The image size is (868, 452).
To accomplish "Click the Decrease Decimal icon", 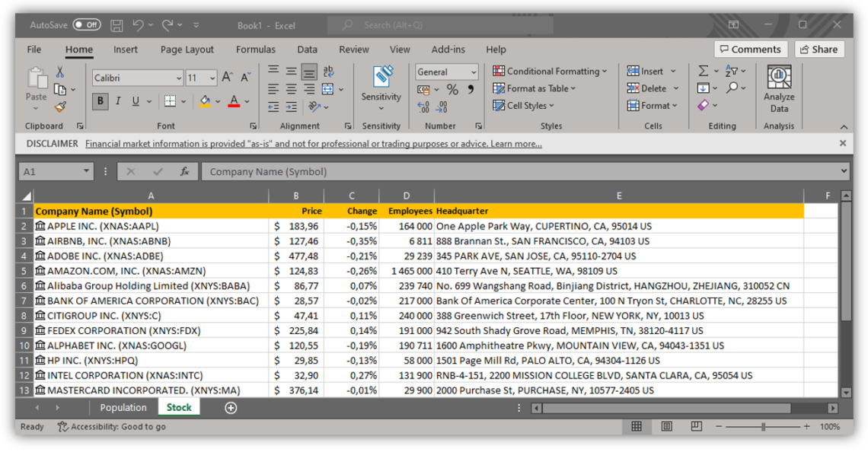I will tap(442, 107).
